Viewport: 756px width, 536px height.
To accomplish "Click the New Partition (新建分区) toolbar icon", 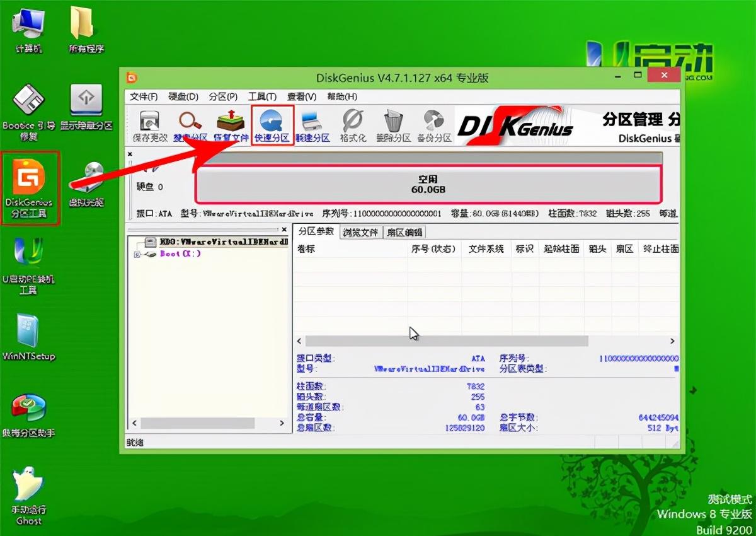I will [x=312, y=127].
